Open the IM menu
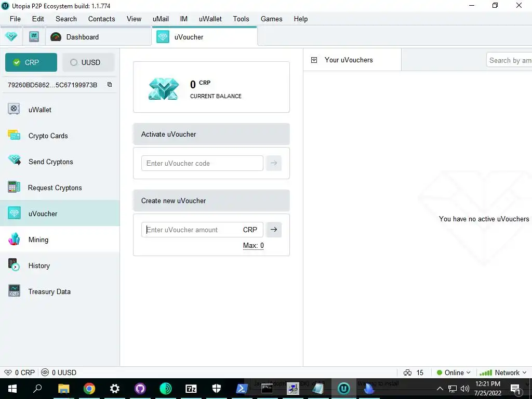 (x=183, y=19)
